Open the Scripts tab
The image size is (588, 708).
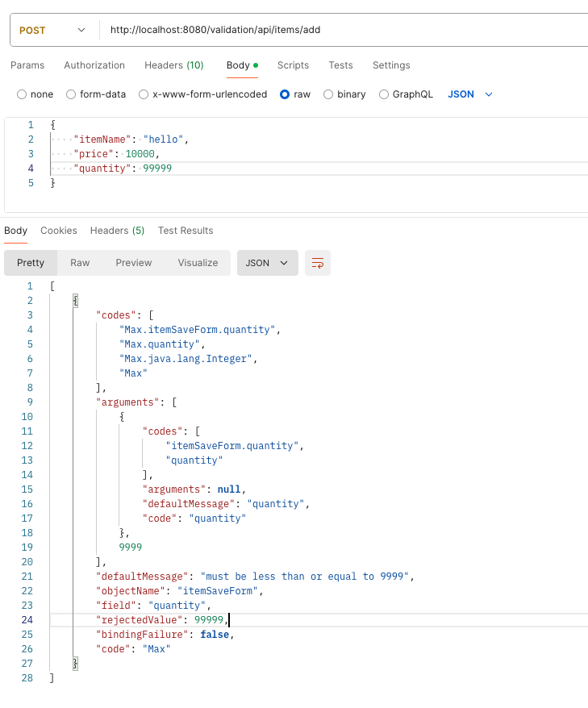(293, 65)
